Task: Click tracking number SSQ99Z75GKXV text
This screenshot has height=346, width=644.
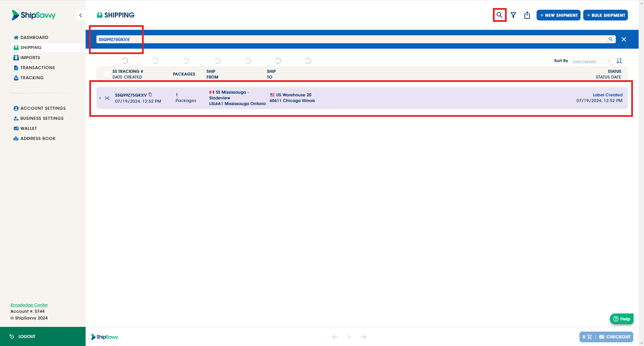Action: click(131, 95)
